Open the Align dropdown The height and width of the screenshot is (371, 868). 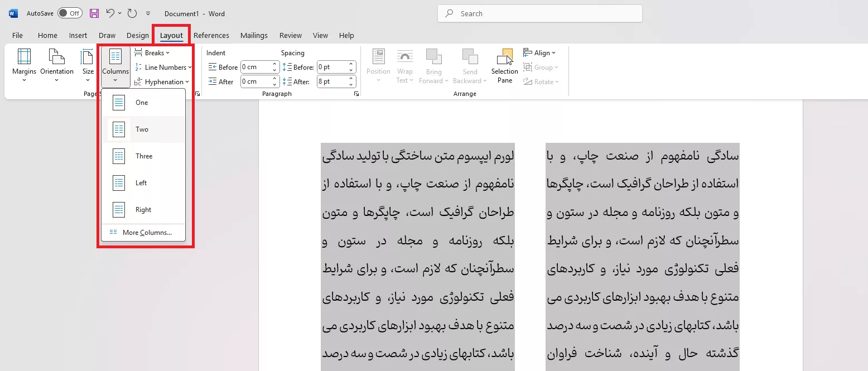(x=539, y=53)
